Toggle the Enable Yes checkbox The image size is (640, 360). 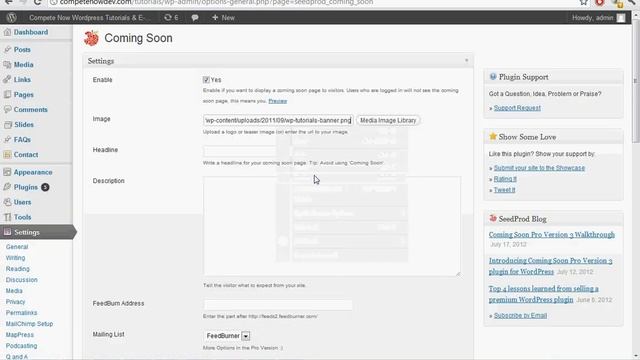tap(206, 80)
